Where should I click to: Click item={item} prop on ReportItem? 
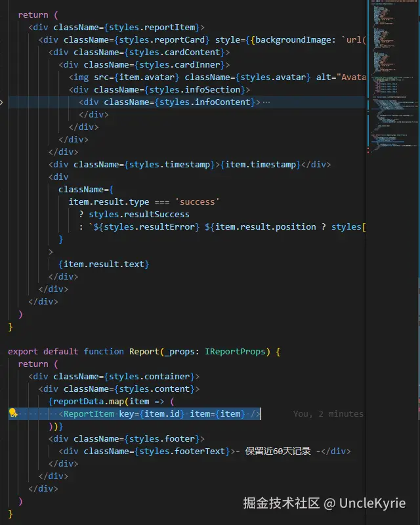(217, 414)
